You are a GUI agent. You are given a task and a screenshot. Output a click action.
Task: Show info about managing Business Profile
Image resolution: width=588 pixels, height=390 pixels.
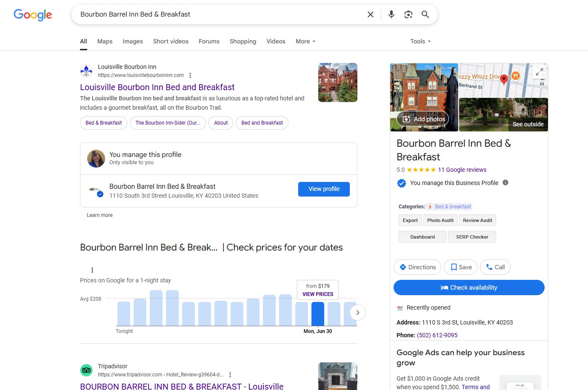click(x=505, y=182)
